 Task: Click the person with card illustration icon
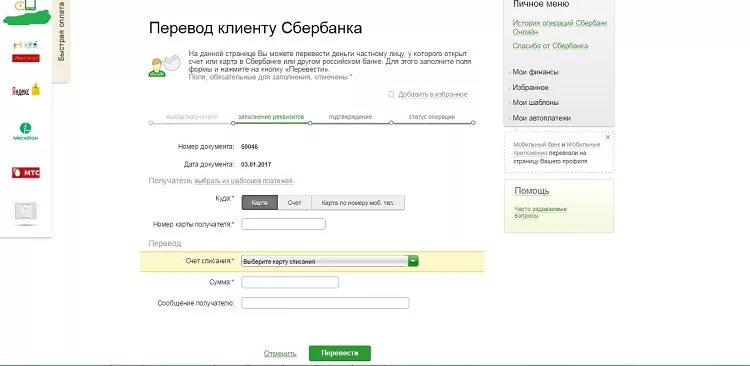click(x=164, y=66)
